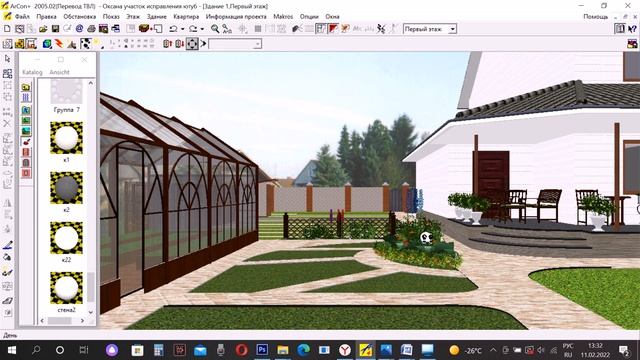Open the Квартира menu

tap(186, 17)
